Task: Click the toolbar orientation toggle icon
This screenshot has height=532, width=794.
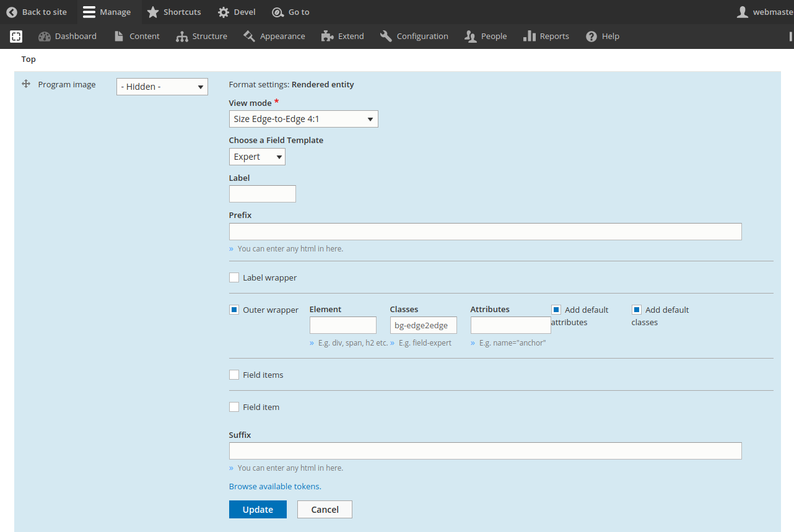Action: 17,37
